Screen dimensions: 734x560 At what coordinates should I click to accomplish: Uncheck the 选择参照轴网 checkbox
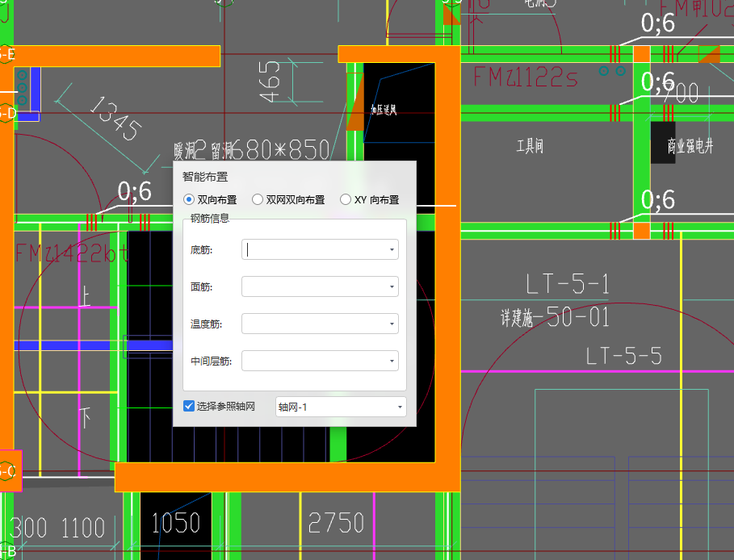[x=189, y=406]
